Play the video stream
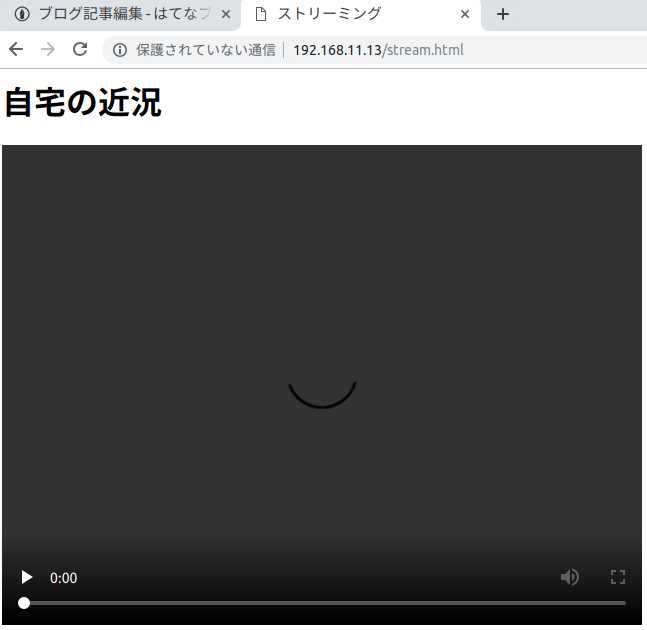Image resolution: width=647 pixels, height=630 pixels. pyautogui.click(x=27, y=577)
